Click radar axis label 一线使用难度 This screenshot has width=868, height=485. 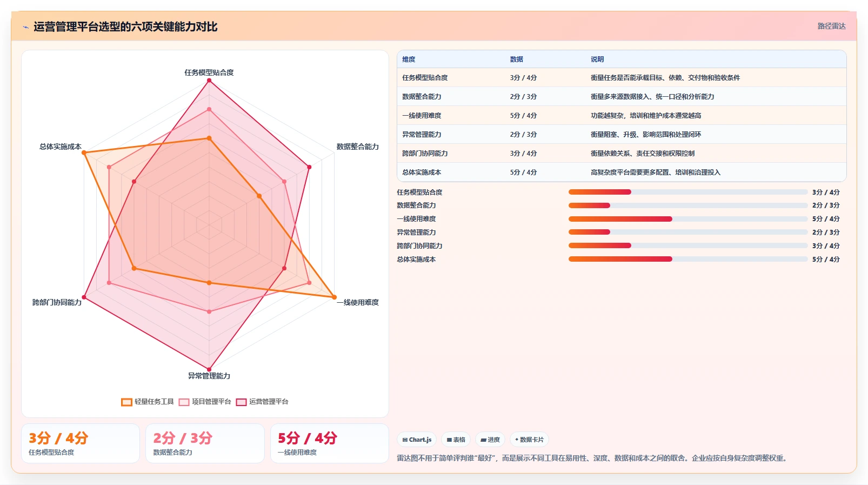(x=358, y=302)
